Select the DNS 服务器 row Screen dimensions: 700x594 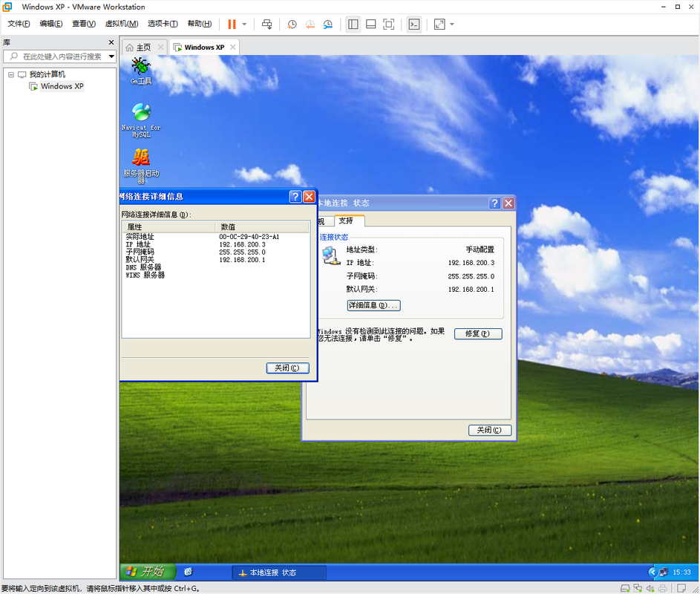pos(215,267)
